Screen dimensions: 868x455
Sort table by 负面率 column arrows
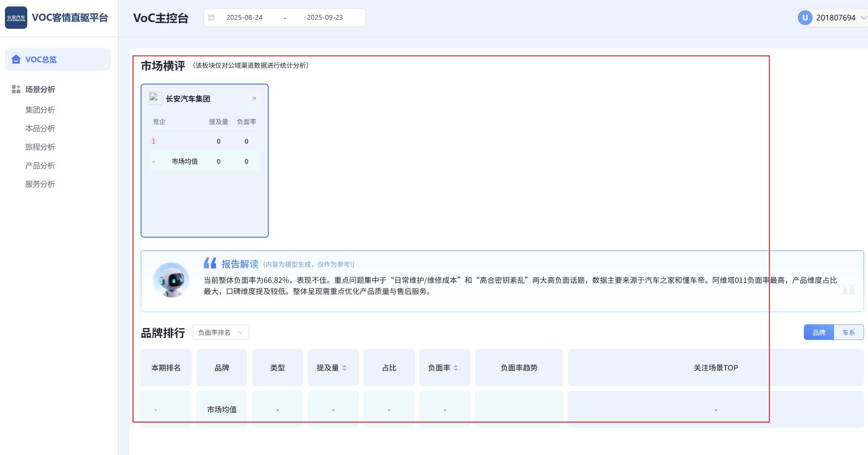(456, 368)
